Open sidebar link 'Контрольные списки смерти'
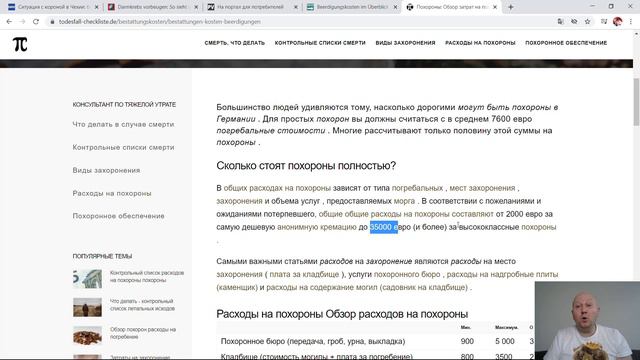This screenshot has width=640, height=360. 123,147
